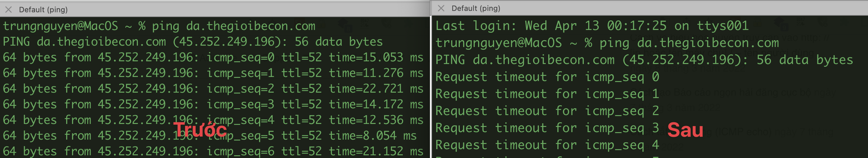The image size is (868, 158).
Task: Click the 'Last login: Wed Apr 13' line
Action: pyautogui.click(x=592, y=26)
